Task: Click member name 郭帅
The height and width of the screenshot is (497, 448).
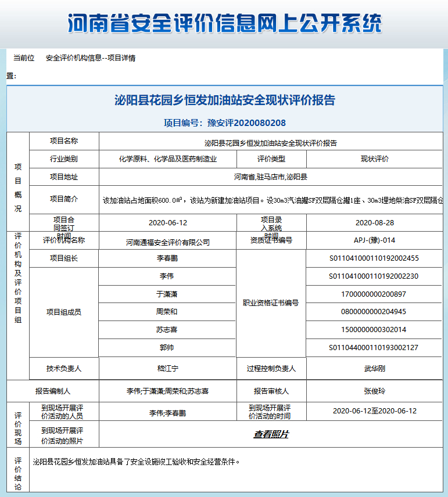Action: pos(167,348)
